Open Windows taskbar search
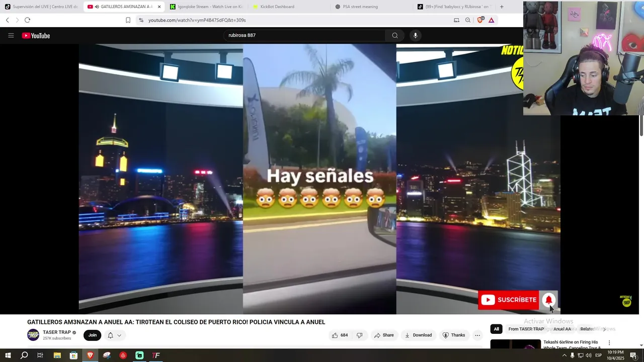This screenshot has width=644, height=362. [24, 355]
